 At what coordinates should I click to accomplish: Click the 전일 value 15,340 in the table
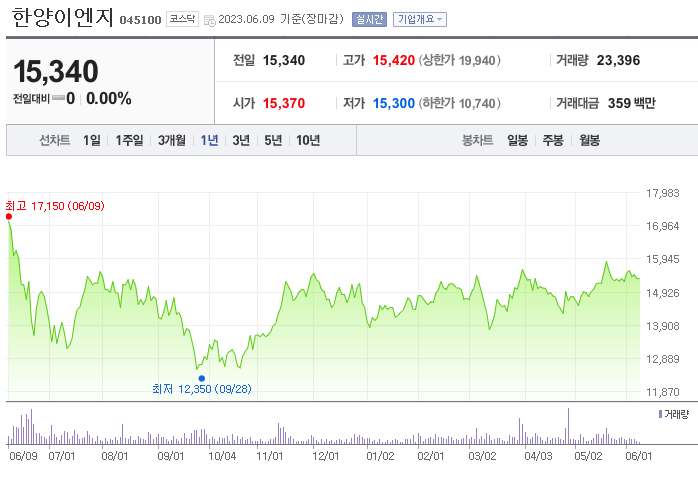coord(284,61)
